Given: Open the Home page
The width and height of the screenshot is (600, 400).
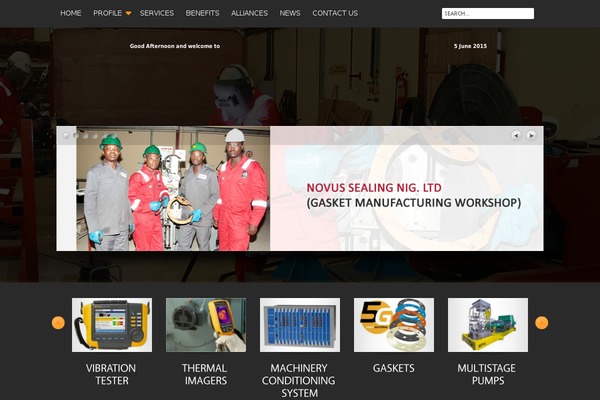Looking at the screenshot, I should click(71, 13).
